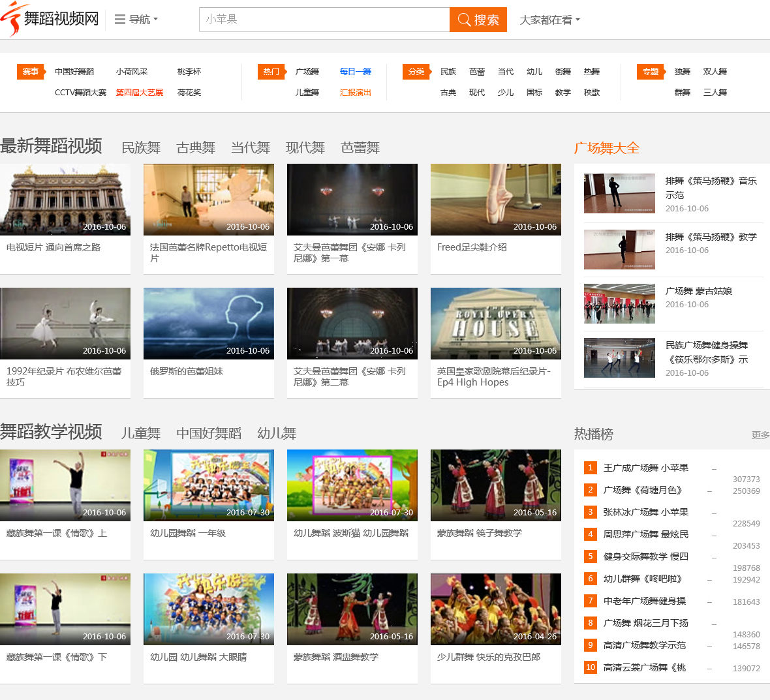
Task: Open the 导航 hamburger menu
Action: pyautogui.click(x=136, y=20)
